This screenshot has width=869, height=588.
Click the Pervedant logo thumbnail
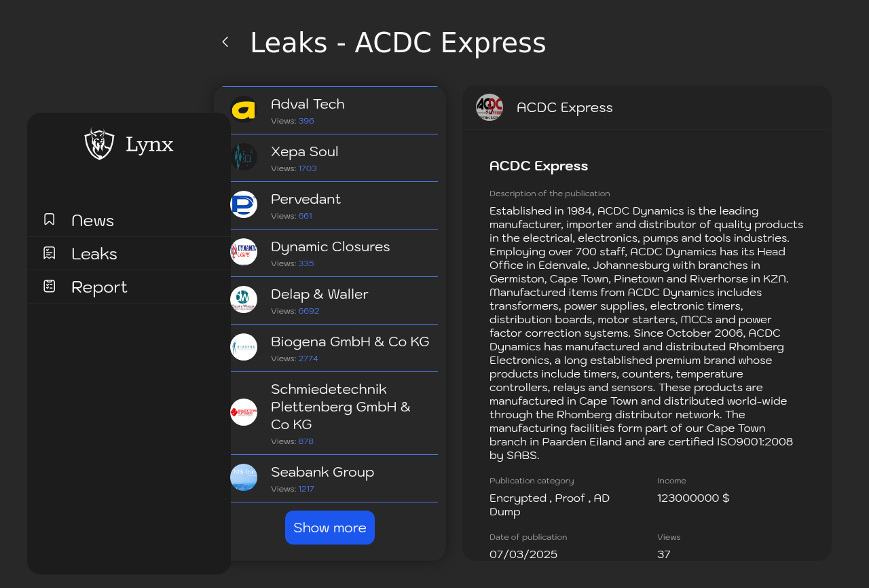click(x=244, y=204)
